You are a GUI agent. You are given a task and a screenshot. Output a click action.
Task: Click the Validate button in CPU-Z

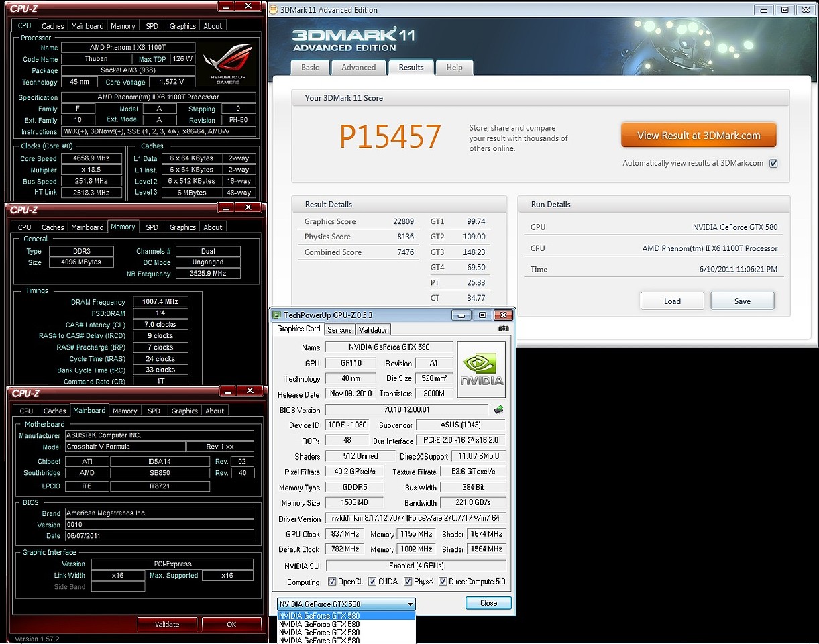[x=167, y=624]
